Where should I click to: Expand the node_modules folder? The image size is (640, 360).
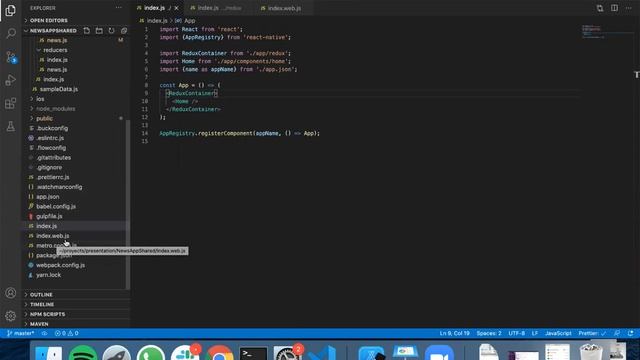click(x=56, y=109)
